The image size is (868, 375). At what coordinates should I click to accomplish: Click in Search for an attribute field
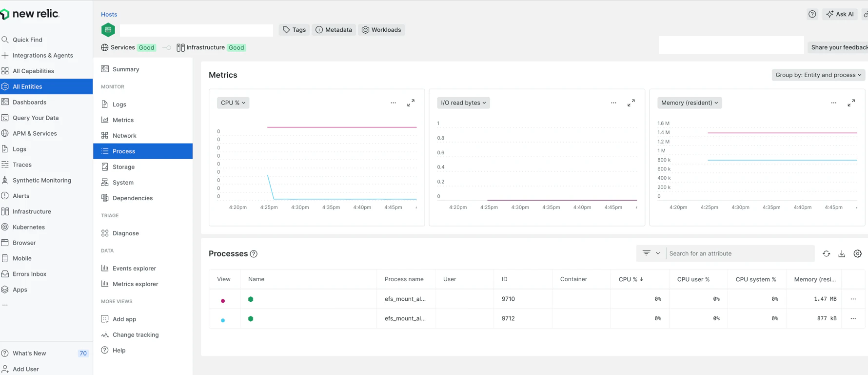coord(740,253)
